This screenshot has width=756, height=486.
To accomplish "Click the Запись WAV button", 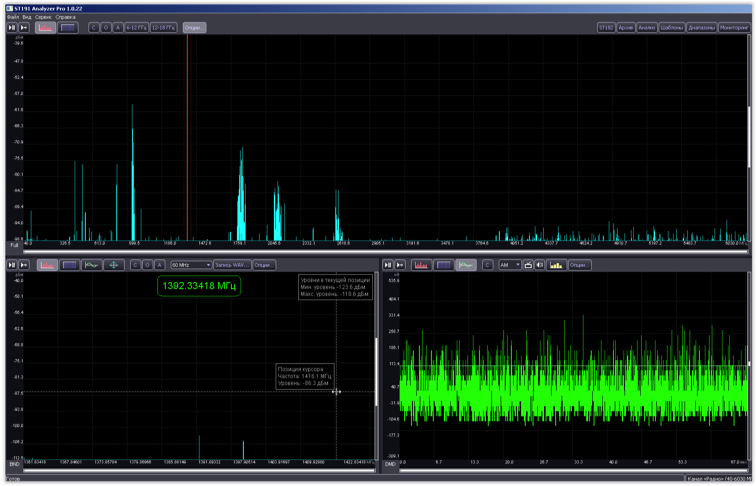I will click(232, 265).
